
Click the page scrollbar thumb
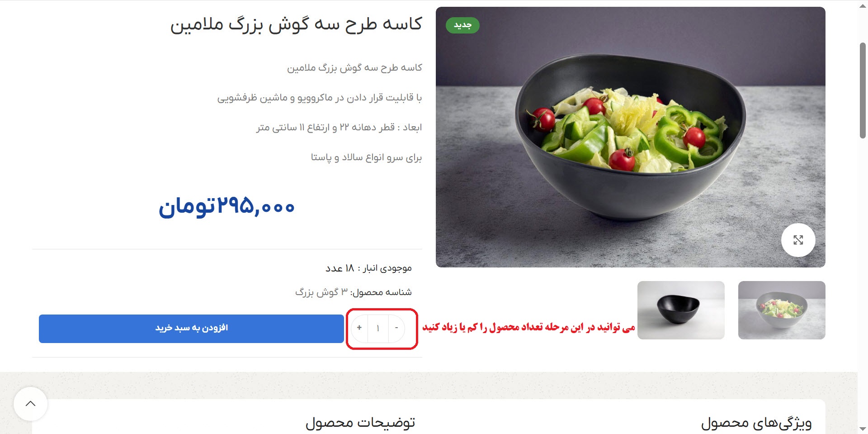coord(863,91)
